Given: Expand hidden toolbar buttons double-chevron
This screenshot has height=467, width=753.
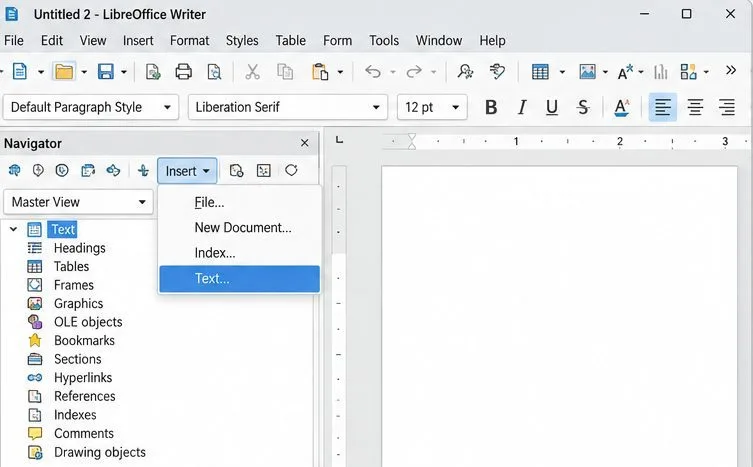Looking at the screenshot, I should click(731, 70).
